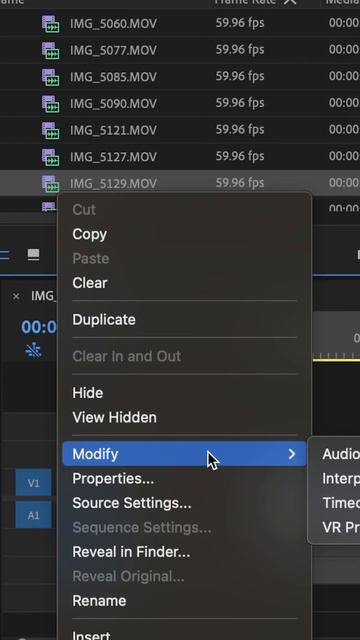The image size is (360, 640).
Task: Select Duplicate in the context menu
Action: coord(104,320)
